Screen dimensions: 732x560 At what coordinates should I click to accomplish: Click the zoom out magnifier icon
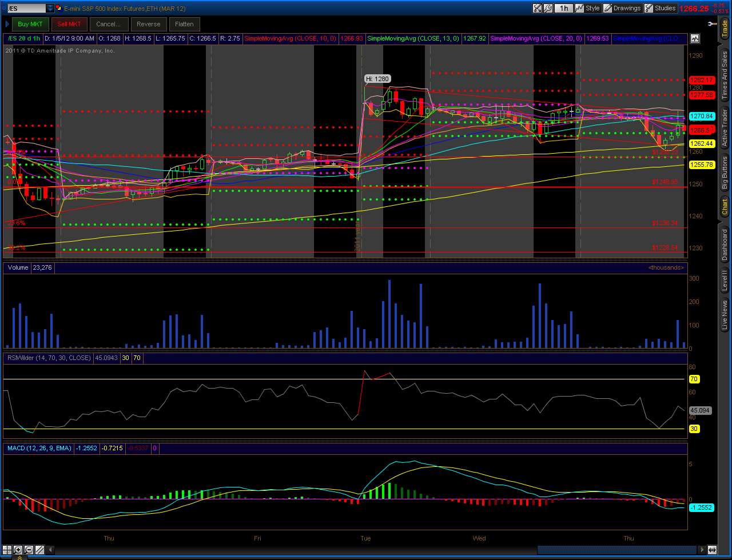pyautogui.click(x=29, y=550)
